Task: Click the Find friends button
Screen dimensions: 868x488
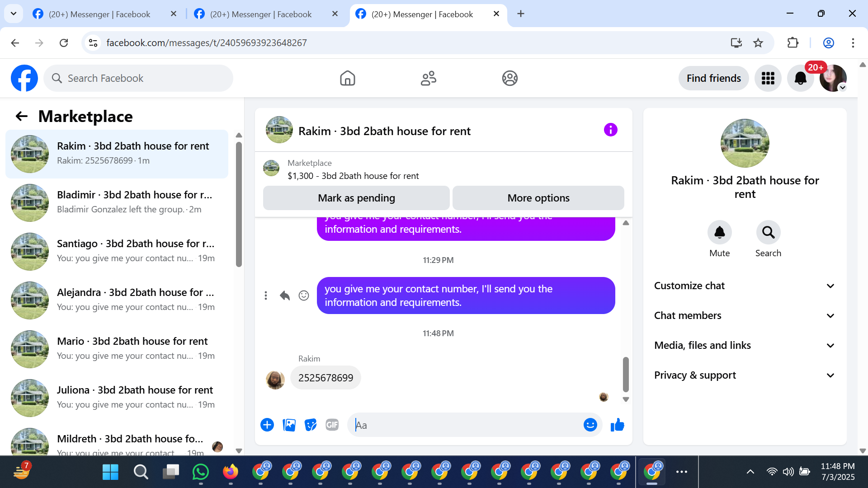Action: 713,78
